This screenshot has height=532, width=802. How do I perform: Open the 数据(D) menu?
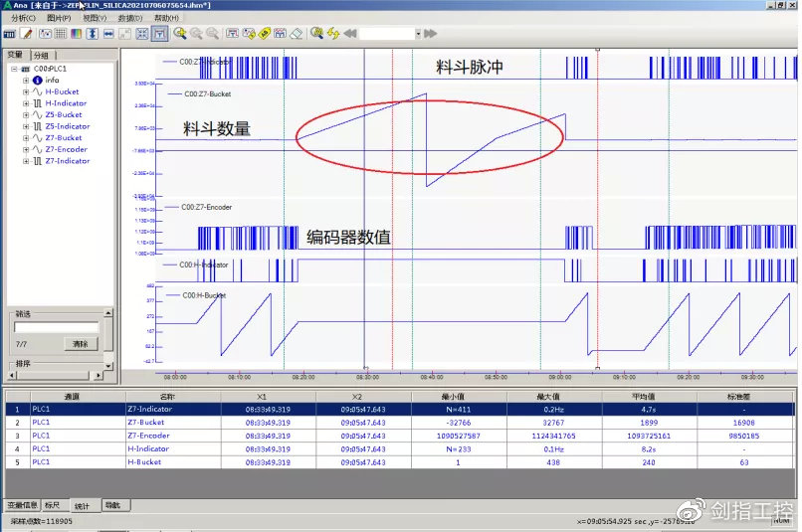pyautogui.click(x=130, y=18)
